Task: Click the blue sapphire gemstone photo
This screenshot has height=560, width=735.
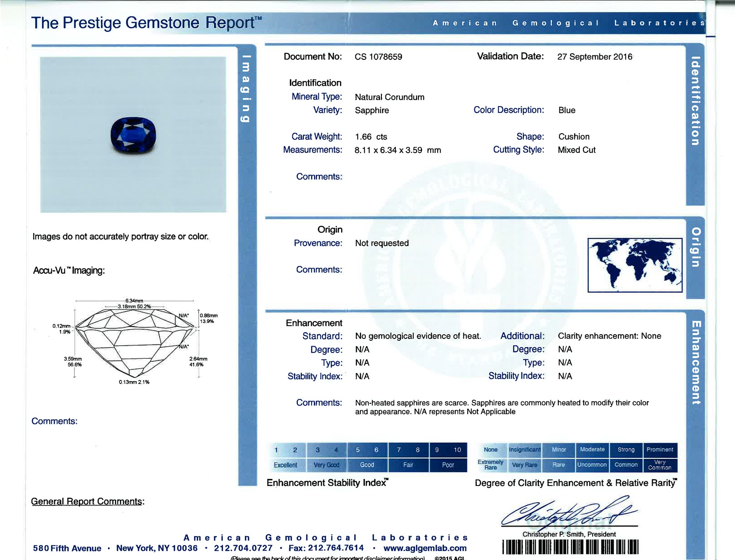Action: [133, 135]
